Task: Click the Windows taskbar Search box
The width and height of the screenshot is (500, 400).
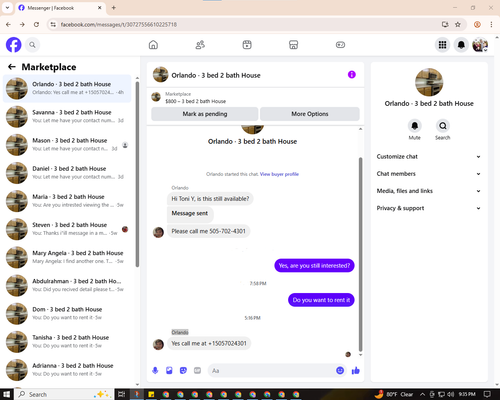Action: pos(64,394)
